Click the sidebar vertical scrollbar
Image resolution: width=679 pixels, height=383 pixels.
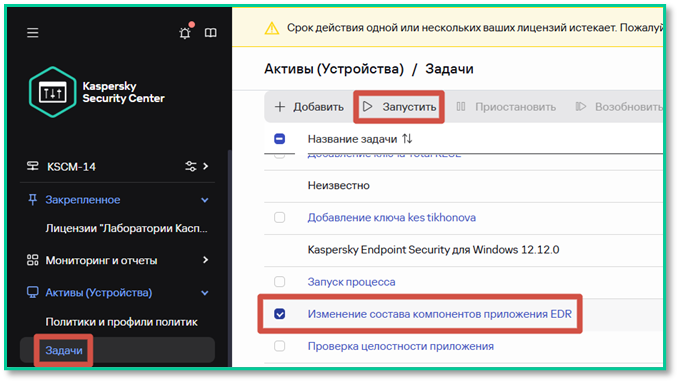(x=230, y=258)
